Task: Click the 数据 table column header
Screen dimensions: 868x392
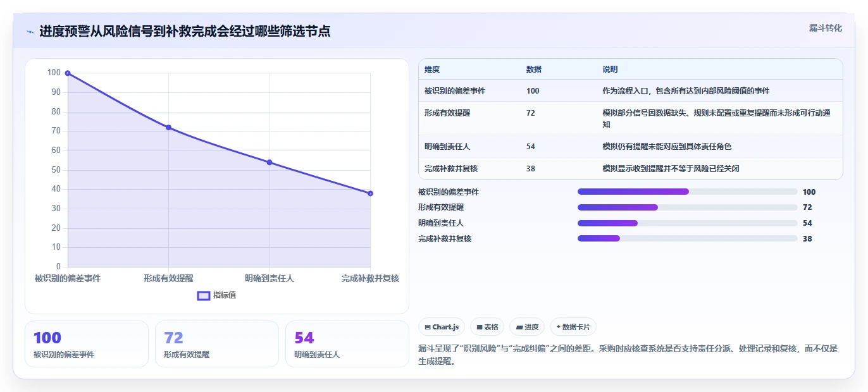Action: click(534, 70)
